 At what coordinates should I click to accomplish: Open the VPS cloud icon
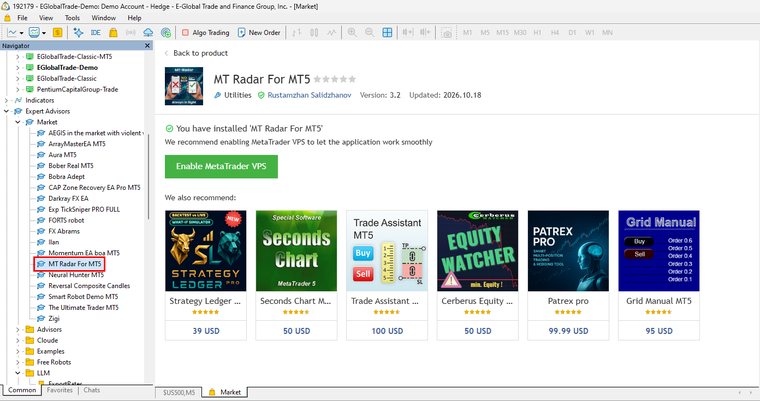(x=148, y=32)
